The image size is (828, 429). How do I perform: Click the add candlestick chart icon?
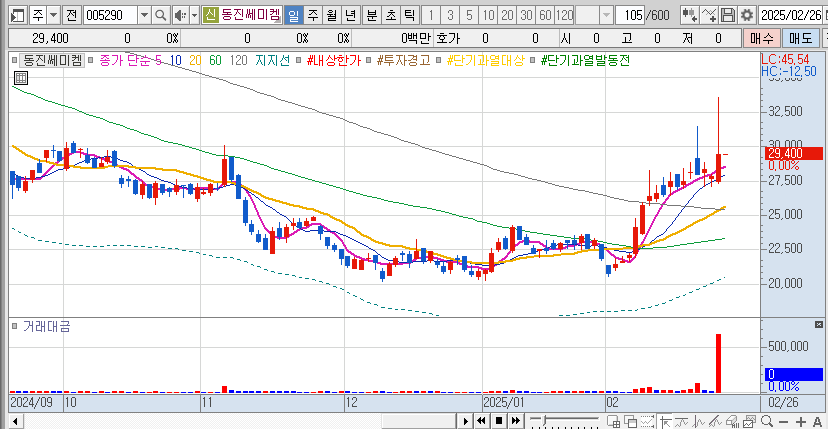tap(689, 15)
